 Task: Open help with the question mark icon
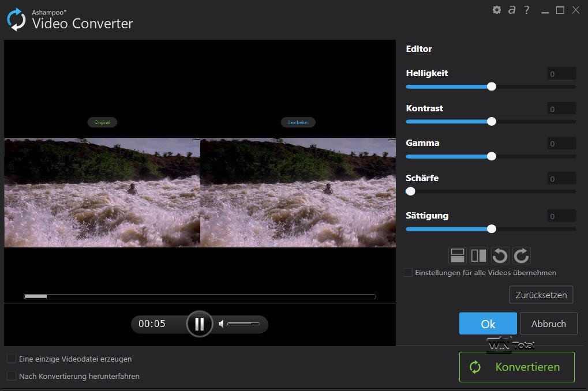[526, 10]
